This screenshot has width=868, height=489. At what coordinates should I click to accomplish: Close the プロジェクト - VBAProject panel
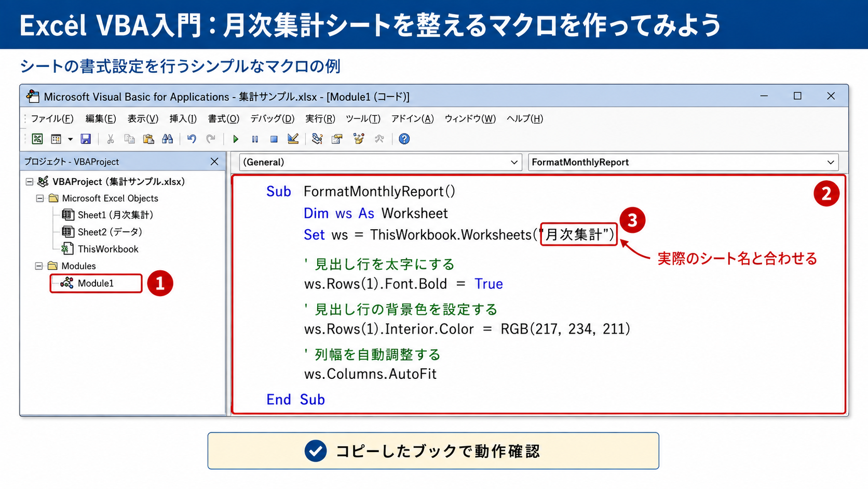click(x=214, y=162)
